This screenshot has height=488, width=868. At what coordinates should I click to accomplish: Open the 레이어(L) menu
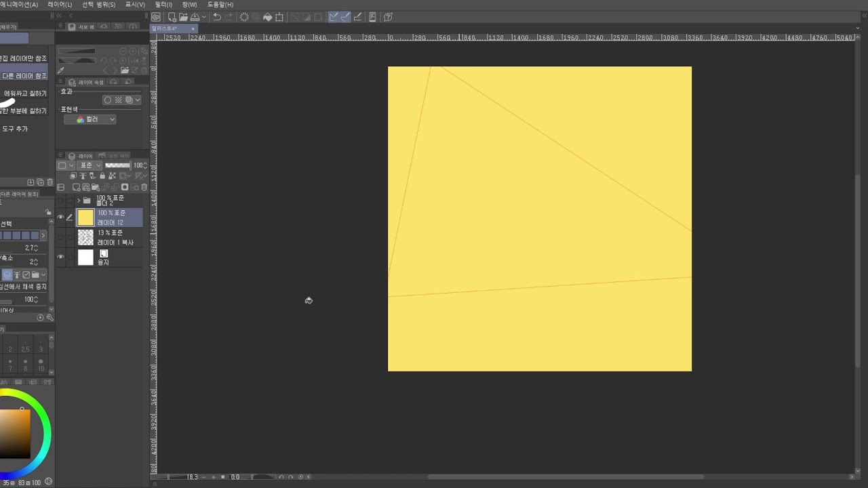60,4
